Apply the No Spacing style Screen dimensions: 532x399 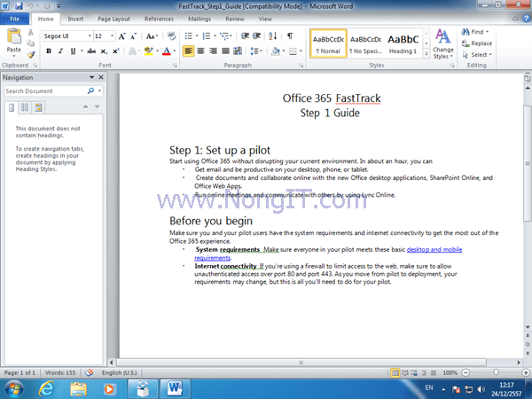click(x=365, y=43)
